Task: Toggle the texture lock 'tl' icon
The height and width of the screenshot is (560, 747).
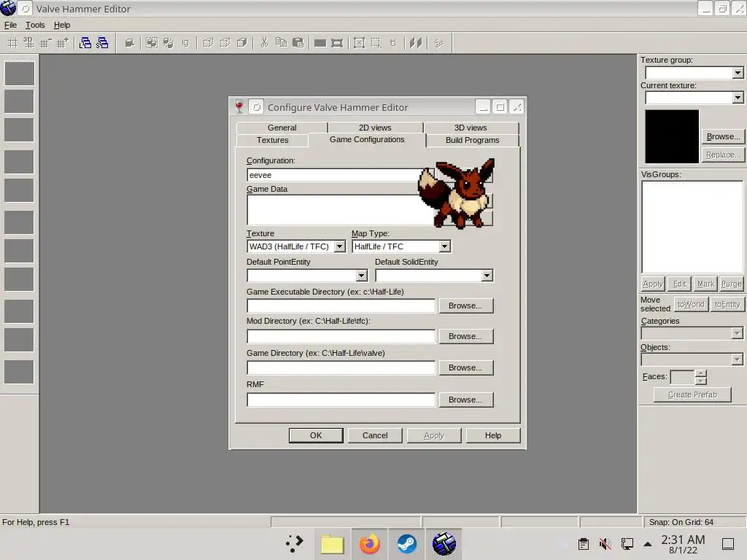Action: (x=393, y=43)
